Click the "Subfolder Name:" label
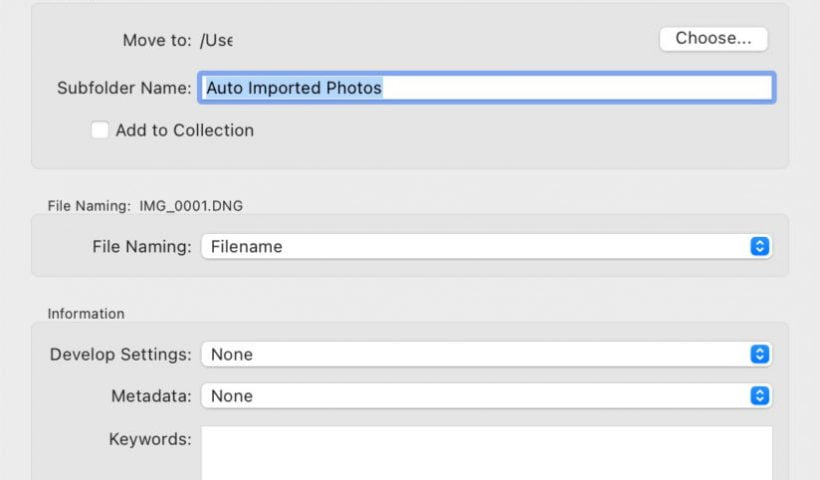 [124, 88]
